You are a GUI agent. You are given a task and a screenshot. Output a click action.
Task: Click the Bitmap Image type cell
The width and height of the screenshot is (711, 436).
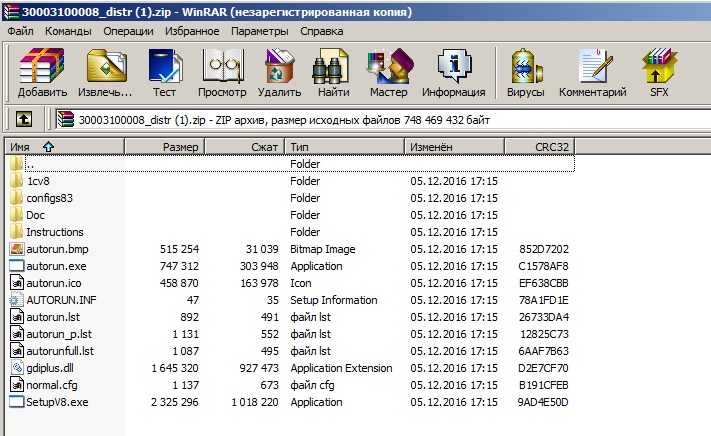tap(323, 249)
